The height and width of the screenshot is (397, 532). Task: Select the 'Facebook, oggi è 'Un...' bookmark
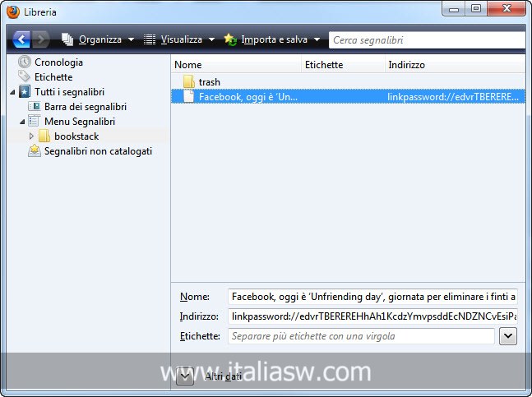[348, 97]
